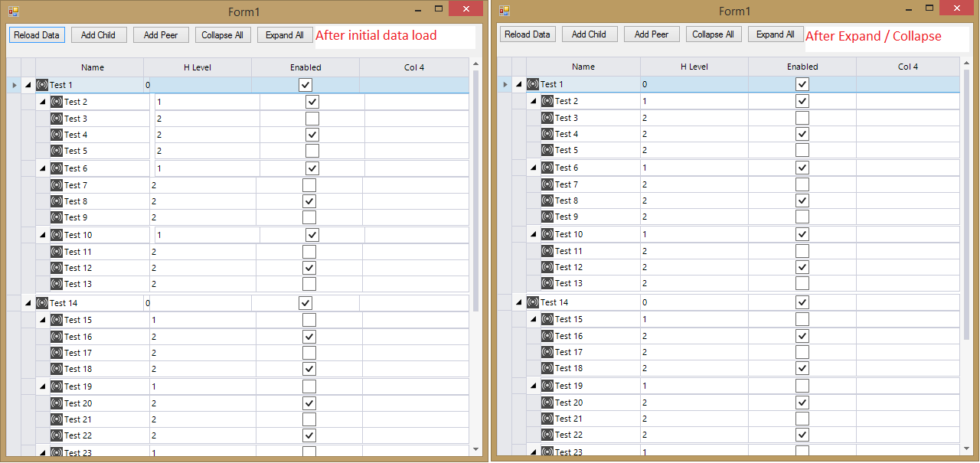Collapse the Test 14 node in left window
980x463 pixels.
coord(28,303)
